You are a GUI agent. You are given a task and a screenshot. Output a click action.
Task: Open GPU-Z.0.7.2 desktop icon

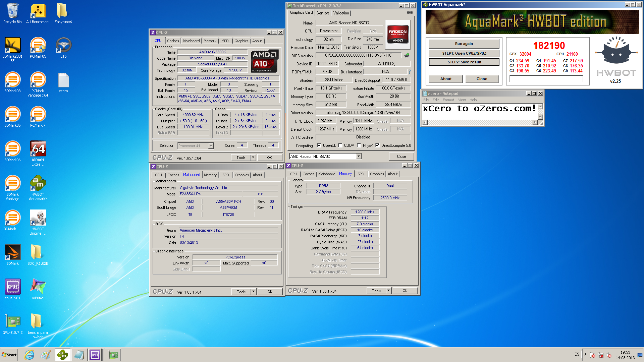(x=12, y=324)
